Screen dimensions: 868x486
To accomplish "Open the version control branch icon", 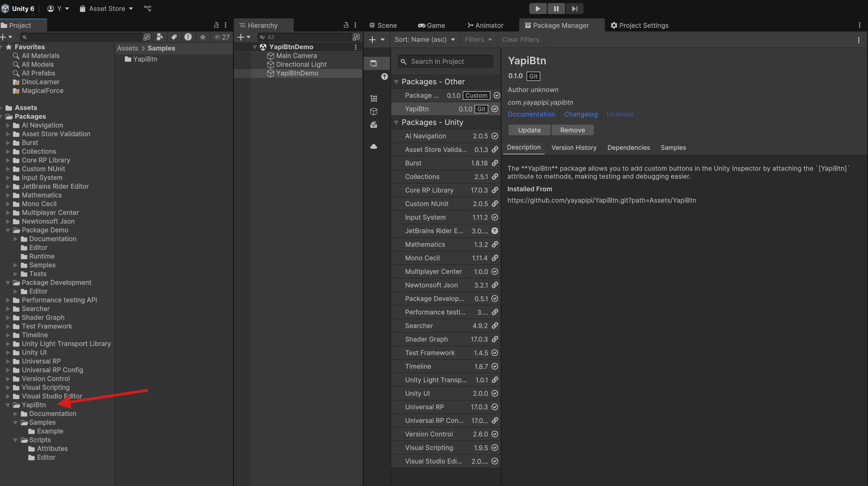I will [148, 8].
